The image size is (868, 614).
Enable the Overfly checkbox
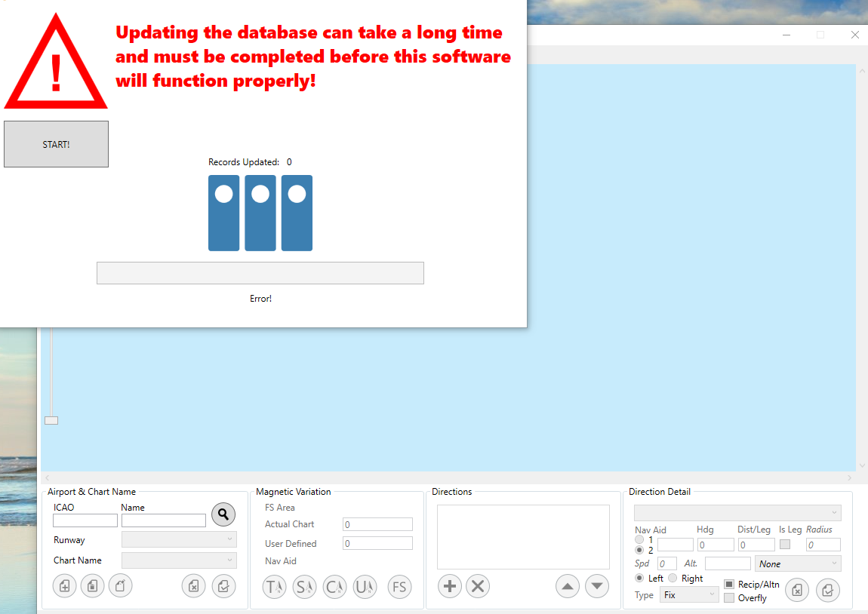tap(729, 598)
